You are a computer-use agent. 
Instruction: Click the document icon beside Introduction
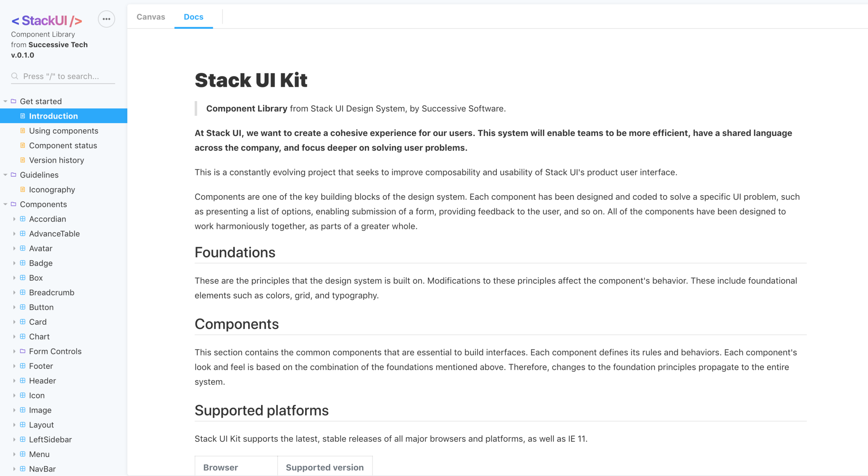(x=22, y=116)
